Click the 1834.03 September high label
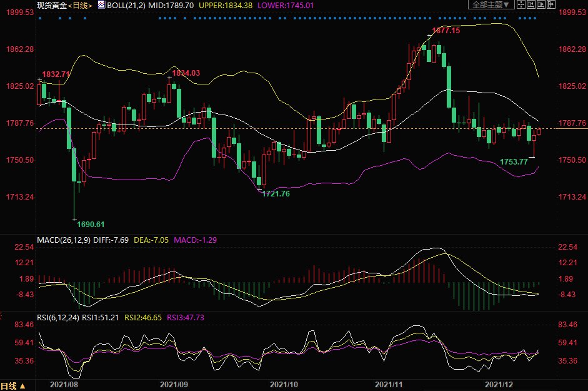588x391 pixels. pyautogui.click(x=186, y=73)
